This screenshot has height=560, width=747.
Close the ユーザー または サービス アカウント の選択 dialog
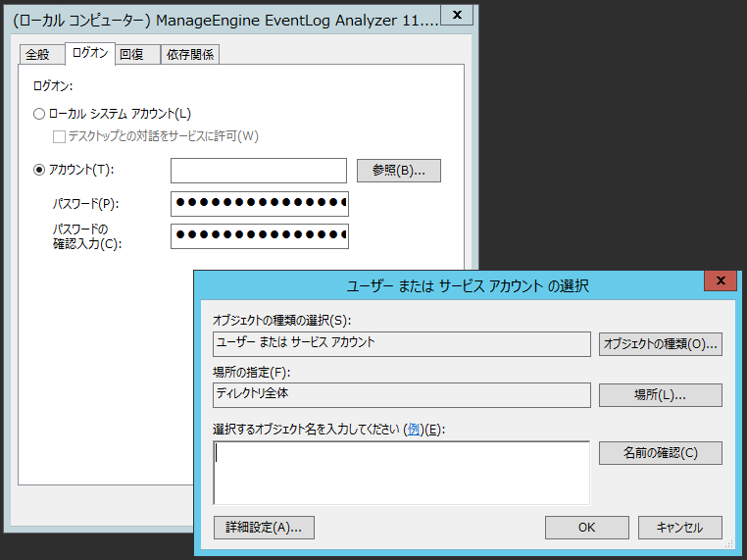721,280
